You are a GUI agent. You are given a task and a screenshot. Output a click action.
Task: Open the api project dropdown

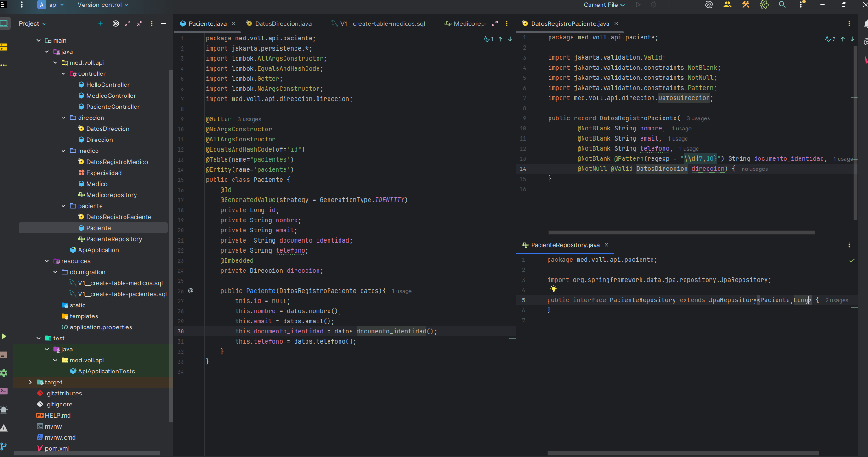coord(51,5)
